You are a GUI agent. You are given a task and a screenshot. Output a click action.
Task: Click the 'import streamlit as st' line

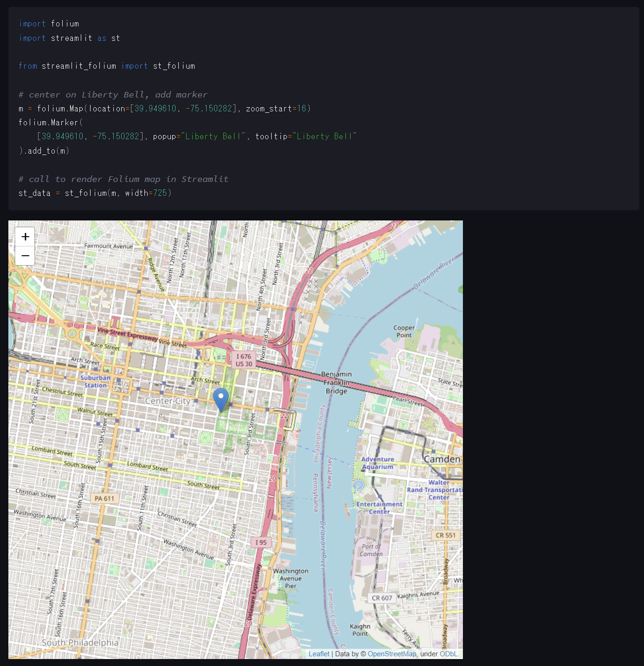point(69,38)
